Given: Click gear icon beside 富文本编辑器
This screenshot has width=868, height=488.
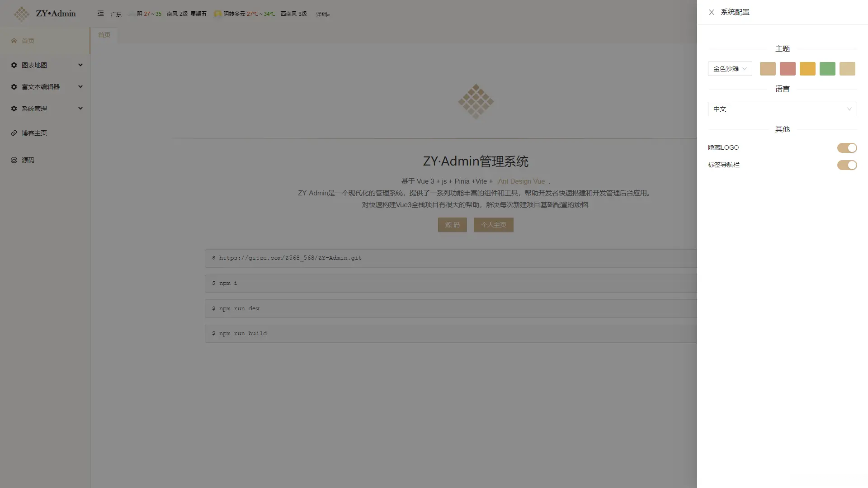Looking at the screenshot, I should (x=14, y=87).
